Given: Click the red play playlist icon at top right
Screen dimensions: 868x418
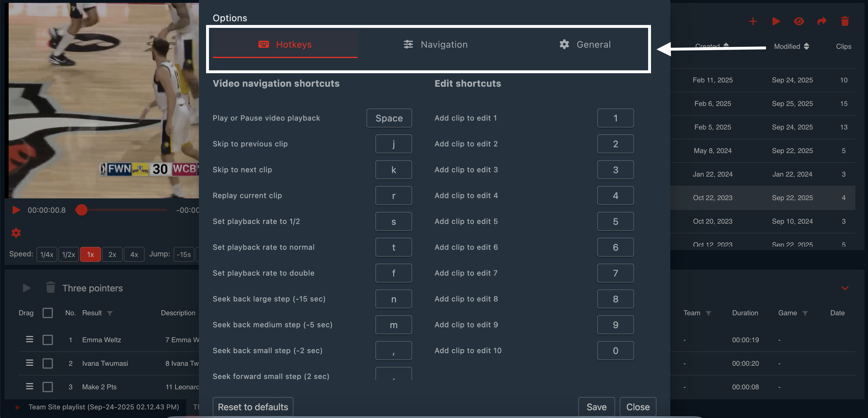Looking at the screenshot, I should 776,22.
